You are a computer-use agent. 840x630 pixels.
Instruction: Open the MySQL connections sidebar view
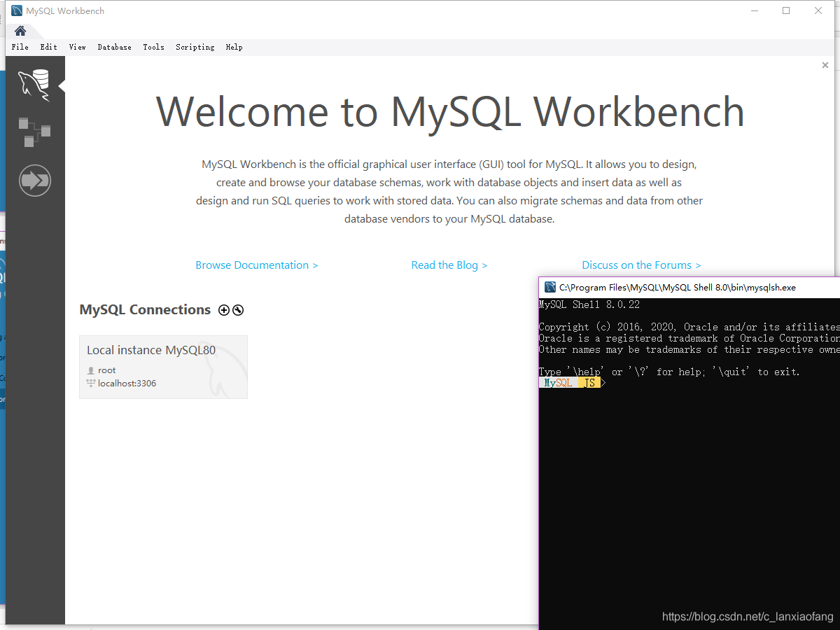tap(34, 85)
